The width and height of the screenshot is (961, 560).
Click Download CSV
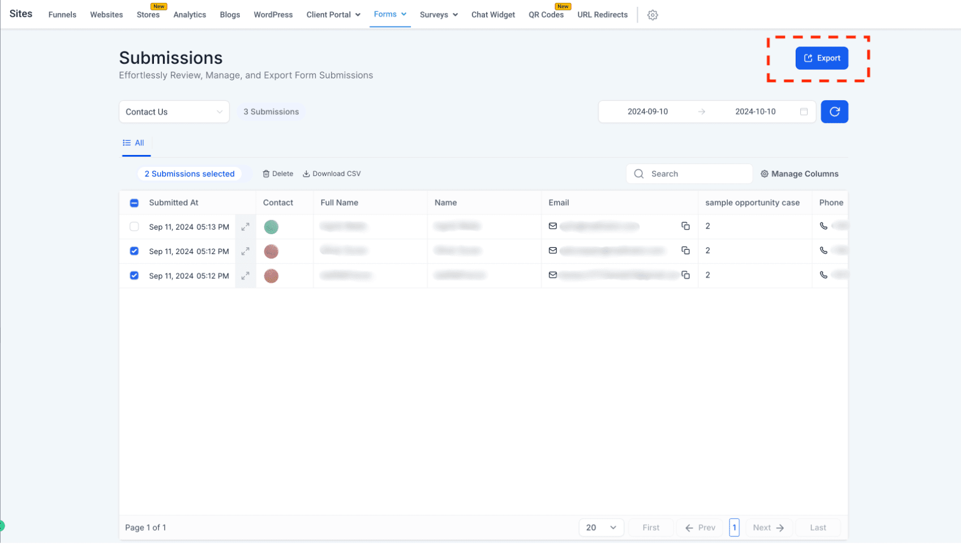tap(332, 174)
